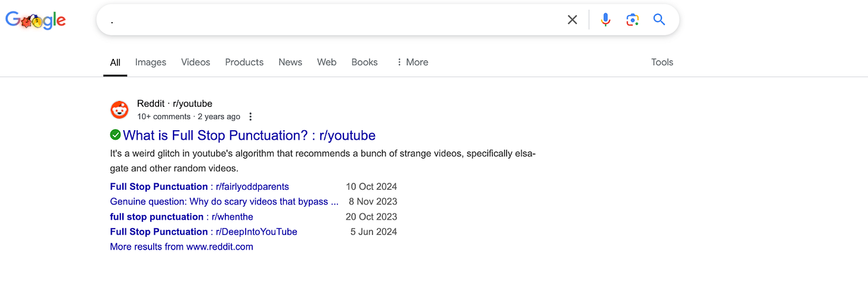Open the three-dot menu for the Reddit result
Viewport: 868px width, 289px height.
pos(250,116)
